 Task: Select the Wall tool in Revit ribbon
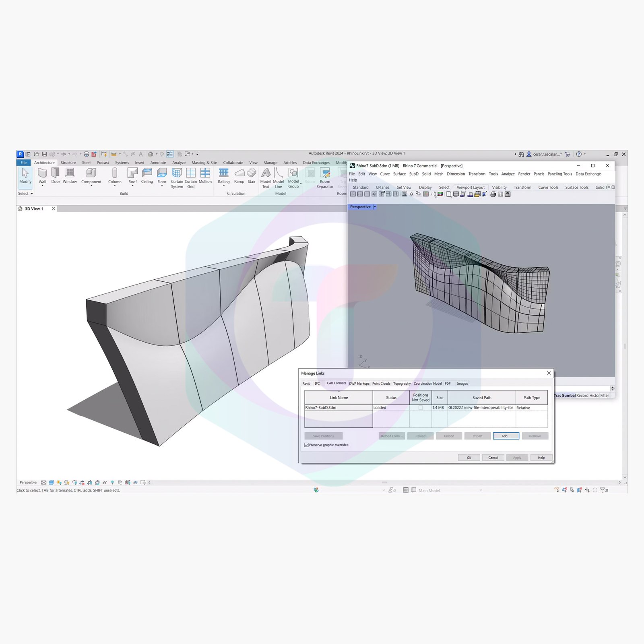coord(42,176)
